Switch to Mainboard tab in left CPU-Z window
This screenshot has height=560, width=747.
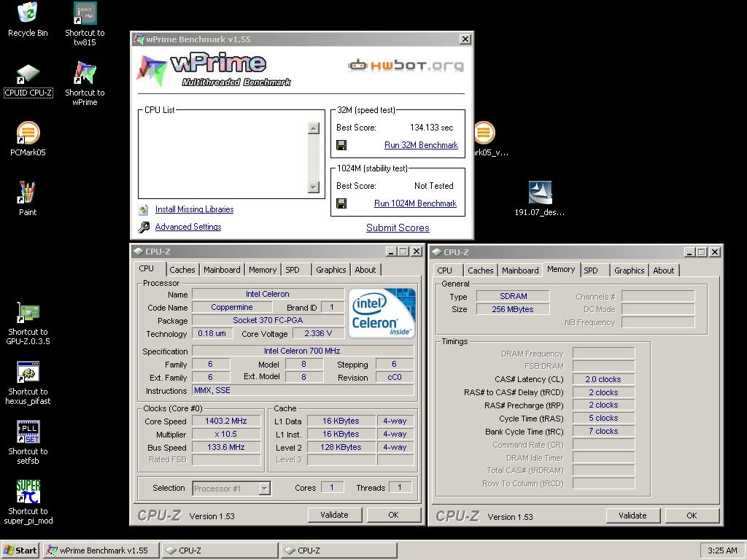pyautogui.click(x=222, y=270)
